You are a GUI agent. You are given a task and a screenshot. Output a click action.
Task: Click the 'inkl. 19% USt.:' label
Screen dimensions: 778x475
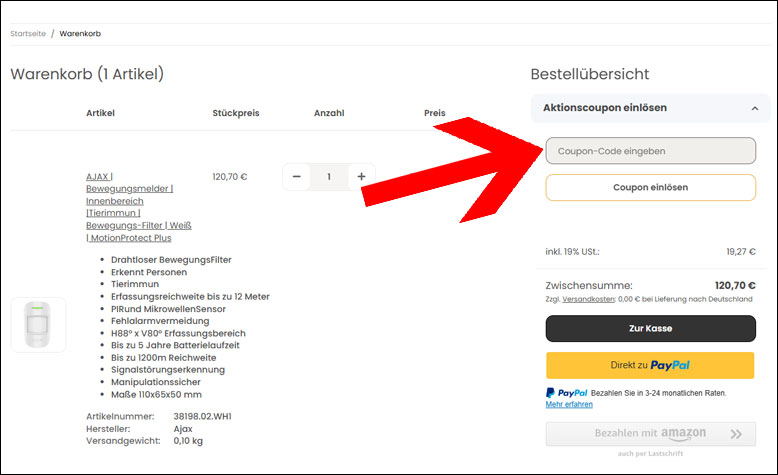click(572, 252)
